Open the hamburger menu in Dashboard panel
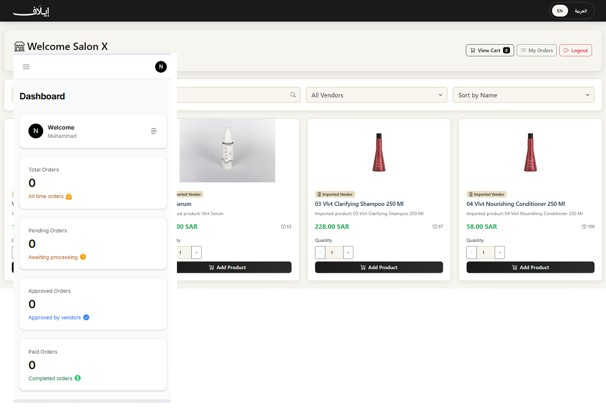This screenshot has width=606, height=411. click(26, 67)
